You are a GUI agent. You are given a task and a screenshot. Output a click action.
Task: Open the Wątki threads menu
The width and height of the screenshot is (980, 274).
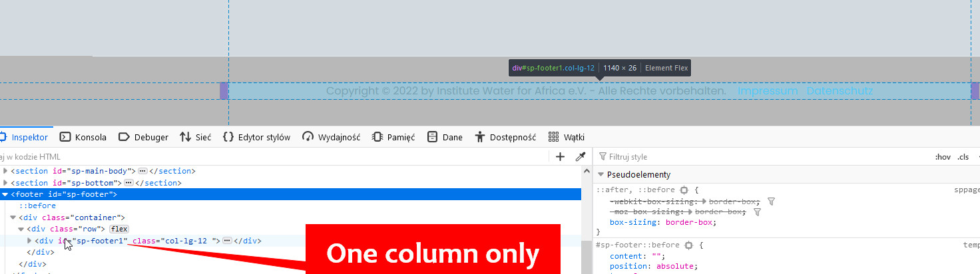pos(567,137)
